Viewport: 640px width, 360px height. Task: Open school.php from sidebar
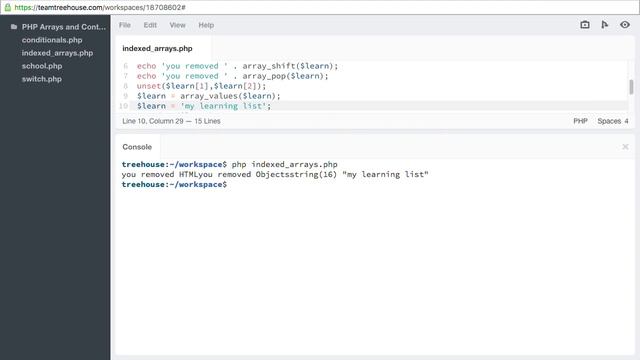(x=42, y=66)
